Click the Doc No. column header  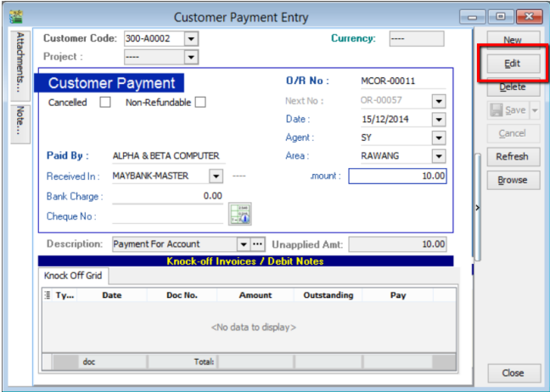coord(182,295)
